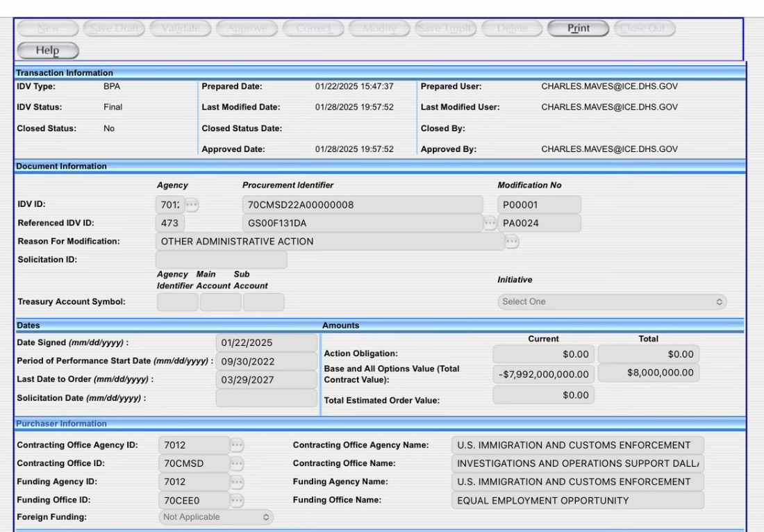This screenshot has width=764, height=532.
Task: Click ellipsis beside Funding Office ID 70CEE0
Action: click(x=237, y=500)
